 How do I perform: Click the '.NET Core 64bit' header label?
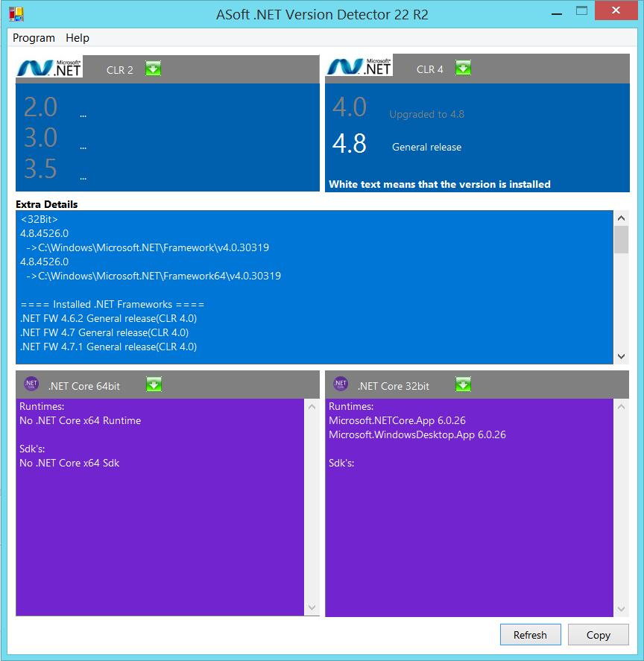(84, 386)
